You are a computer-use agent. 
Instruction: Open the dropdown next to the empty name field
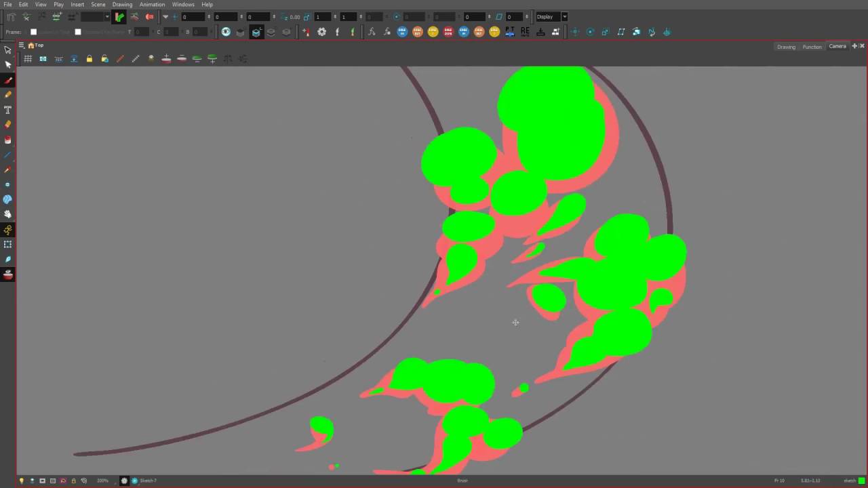pos(107,17)
